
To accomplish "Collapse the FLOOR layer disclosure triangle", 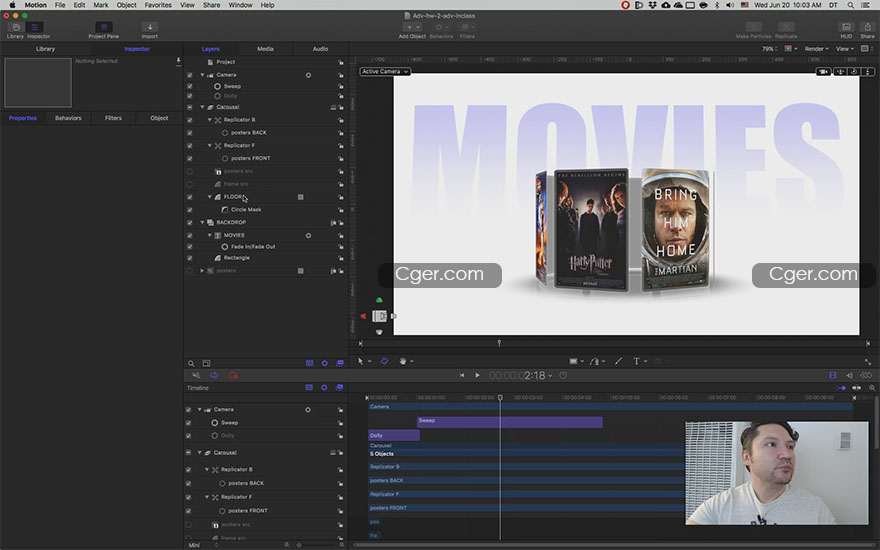I will point(210,197).
